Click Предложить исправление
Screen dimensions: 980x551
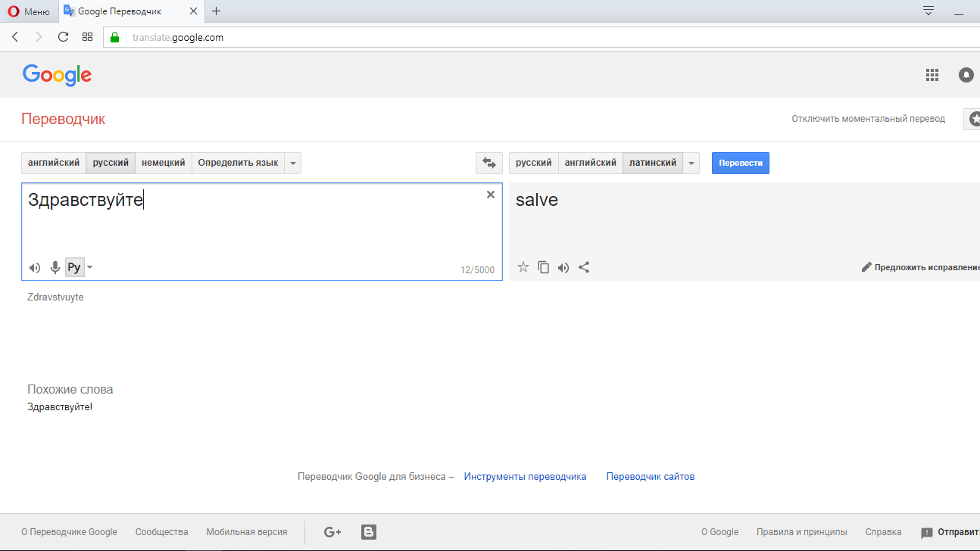pos(921,267)
